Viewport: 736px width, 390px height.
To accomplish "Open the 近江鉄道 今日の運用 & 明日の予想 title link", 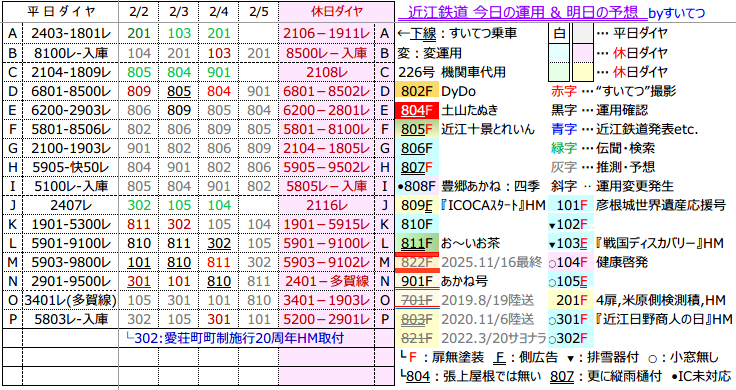I will pos(522,12).
